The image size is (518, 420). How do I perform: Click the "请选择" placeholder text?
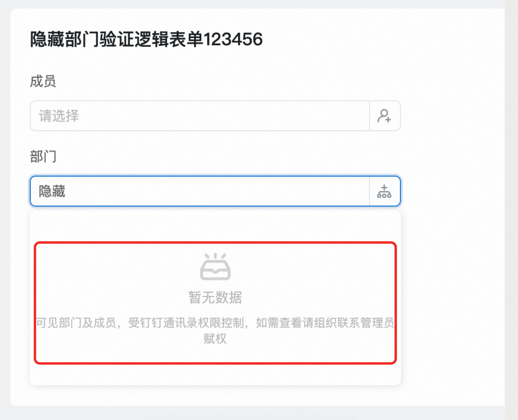pyautogui.click(x=59, y=116)
